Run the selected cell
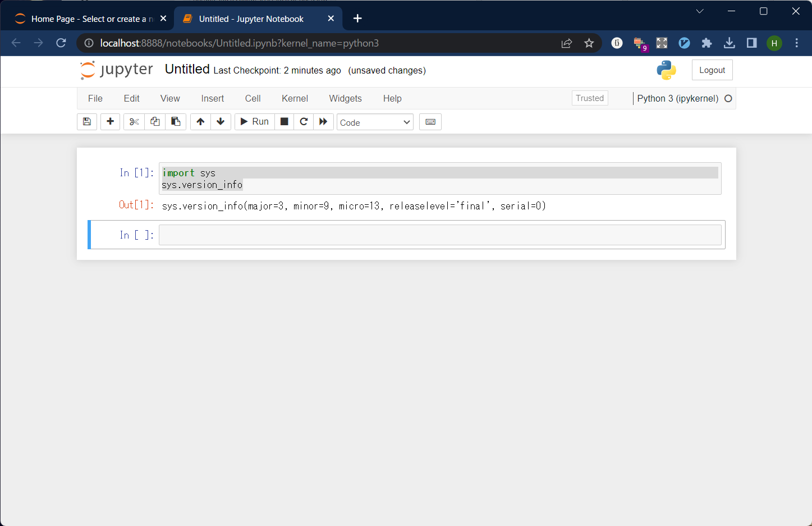Viewport: 812px width, 526px height. 254,121
